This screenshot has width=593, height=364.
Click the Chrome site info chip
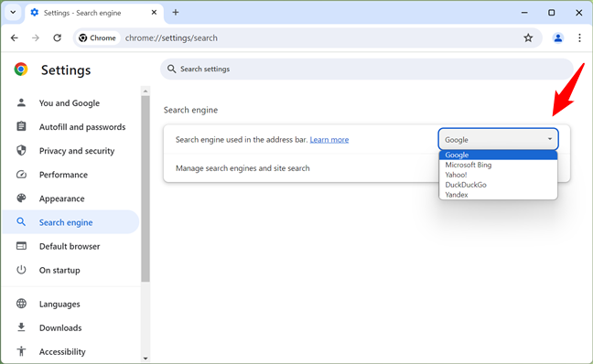(x=98, y=37)
